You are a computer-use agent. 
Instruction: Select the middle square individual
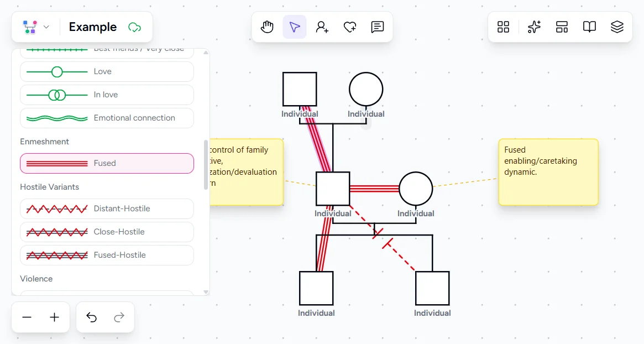click(x=333, y=189)
